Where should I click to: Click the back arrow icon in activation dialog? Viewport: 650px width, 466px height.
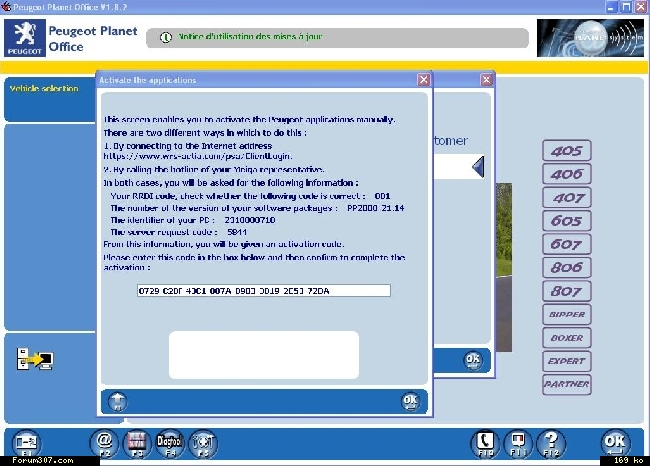(x=118, y=401)
